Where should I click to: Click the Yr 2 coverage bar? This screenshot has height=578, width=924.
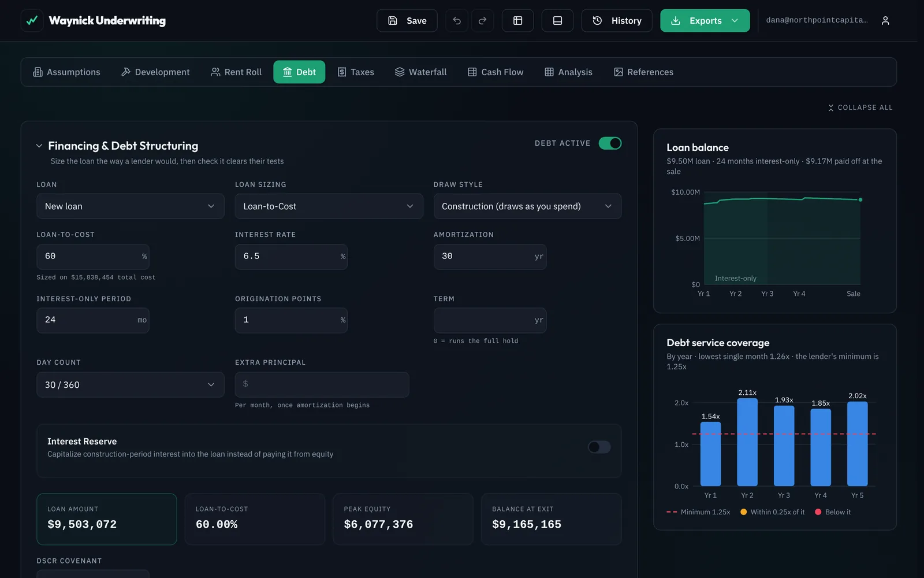[x=747, y=442]
